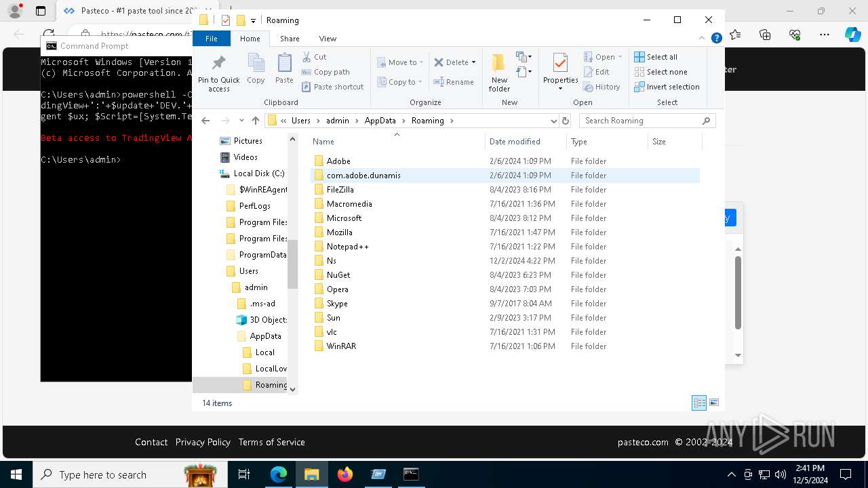Click Select all
Viewport: 868px width, 488px height.
tap(656, 57)
